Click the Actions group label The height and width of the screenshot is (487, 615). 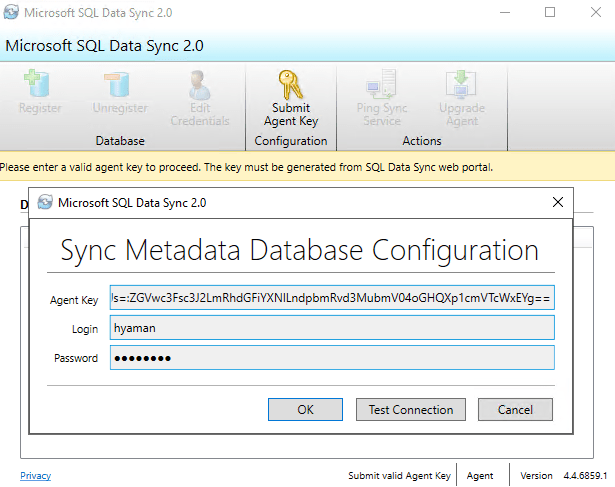[x=422, y=141]
